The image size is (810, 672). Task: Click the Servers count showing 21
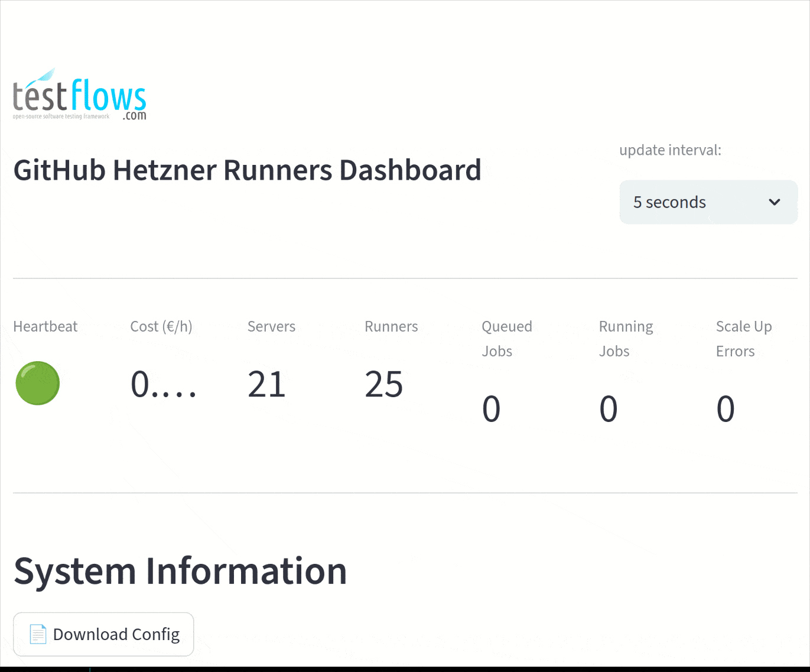(x=267, y=384)
